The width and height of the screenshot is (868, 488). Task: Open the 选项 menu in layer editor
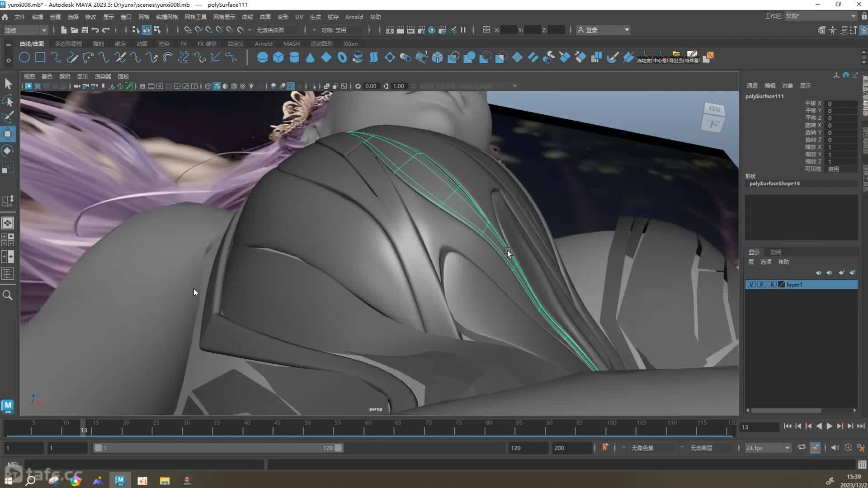765,262
